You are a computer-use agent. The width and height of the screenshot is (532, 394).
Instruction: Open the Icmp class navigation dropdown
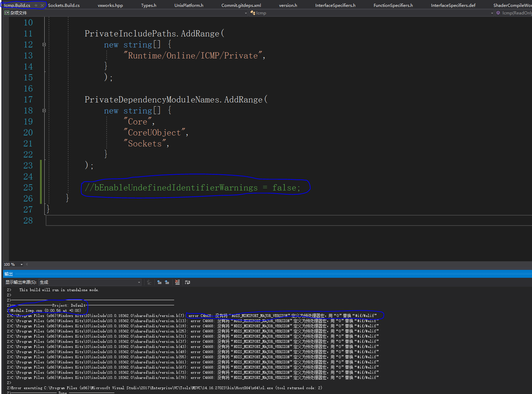click(x=372, y=13)
